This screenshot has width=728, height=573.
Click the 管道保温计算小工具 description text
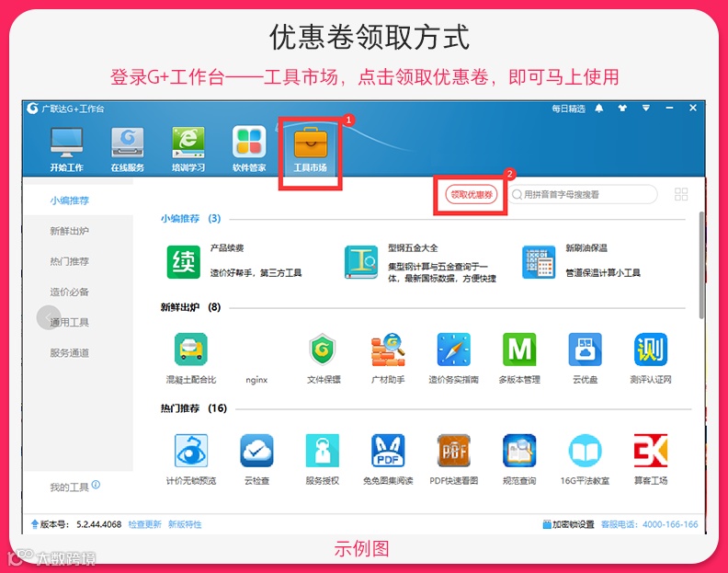[x=603, y=273]
